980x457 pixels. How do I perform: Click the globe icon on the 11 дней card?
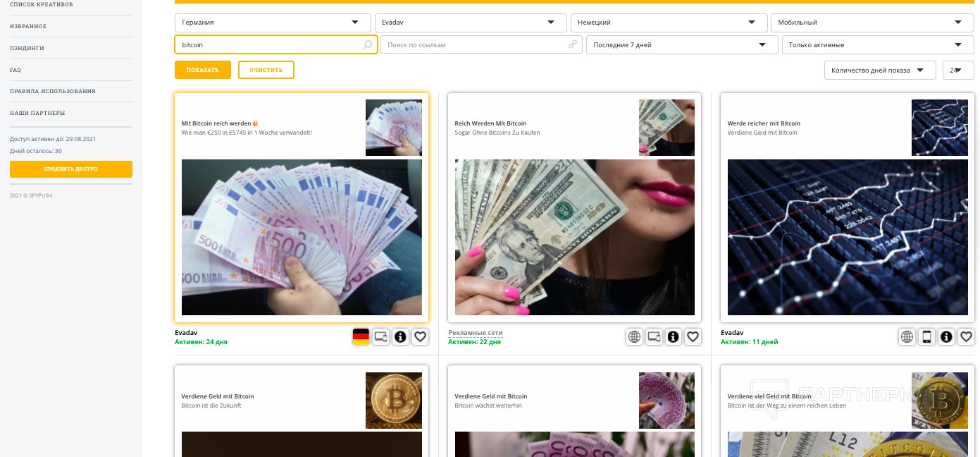coord(907,337)
